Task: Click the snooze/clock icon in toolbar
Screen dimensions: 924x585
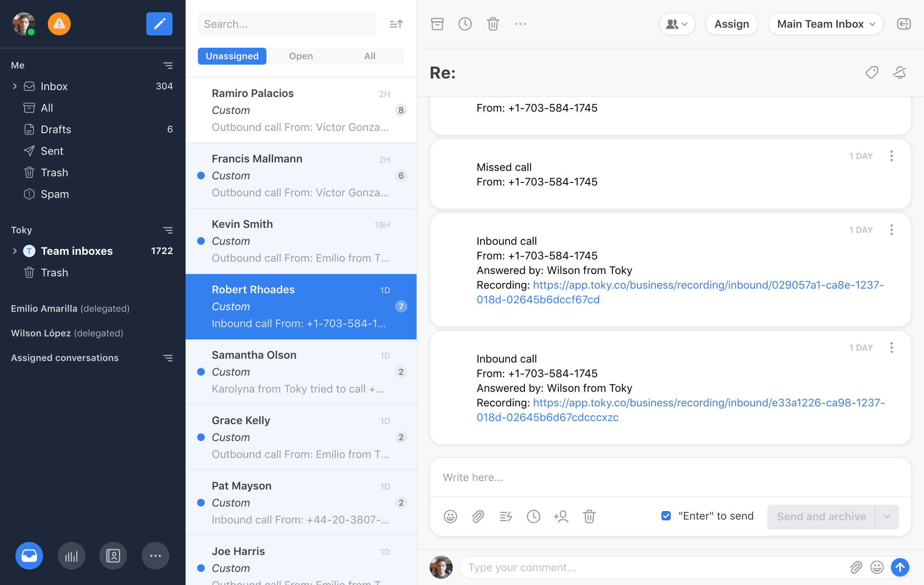Action: click(x=465, y=23)
